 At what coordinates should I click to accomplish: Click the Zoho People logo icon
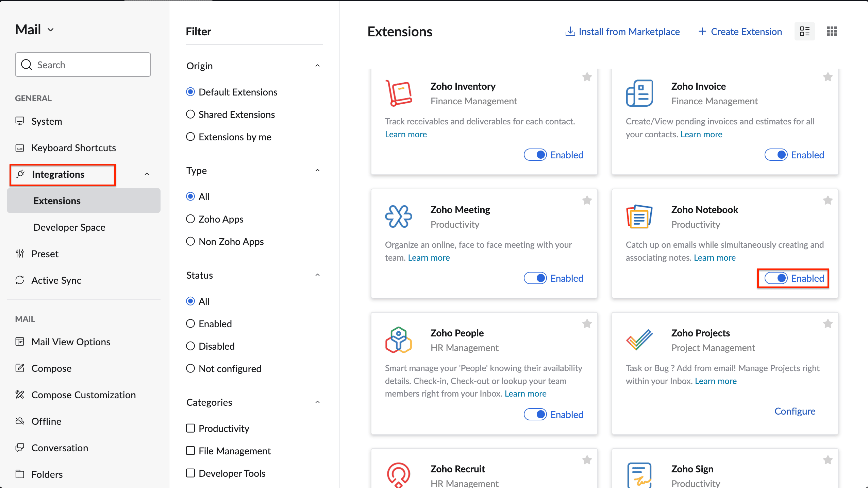point(398,340)
